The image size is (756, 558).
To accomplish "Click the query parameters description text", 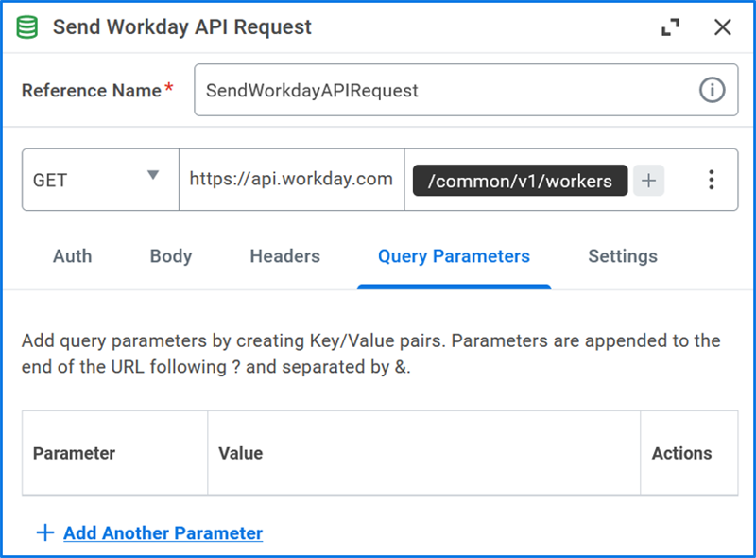I will pos(370,354).
